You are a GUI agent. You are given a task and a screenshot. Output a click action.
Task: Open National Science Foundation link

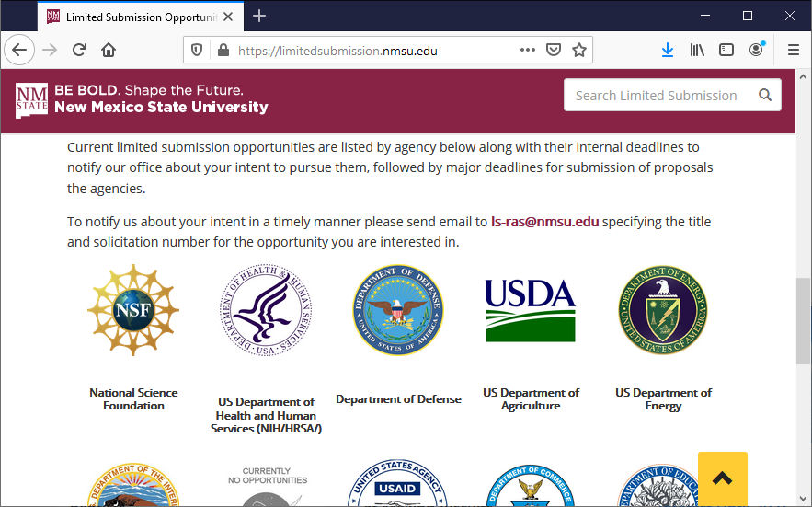click(133, 399)
